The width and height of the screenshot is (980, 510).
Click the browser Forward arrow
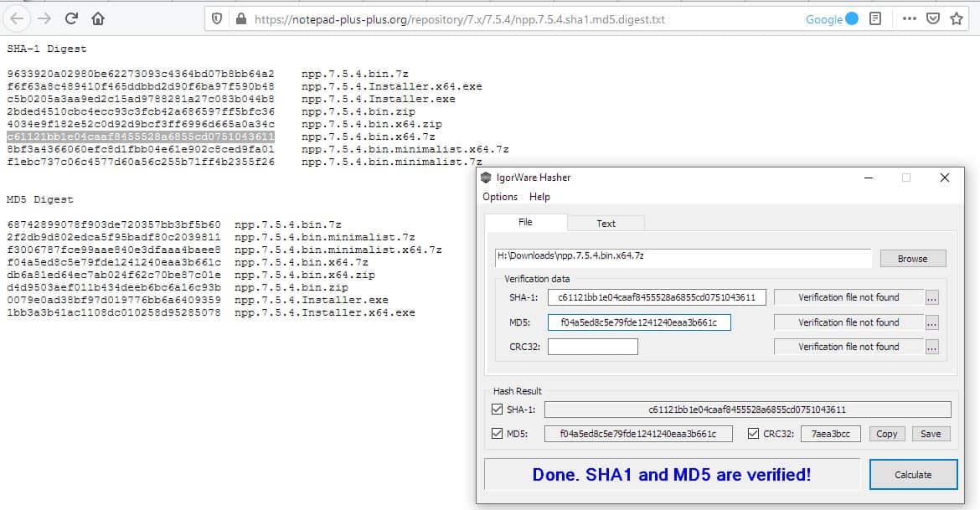(44, 18)
